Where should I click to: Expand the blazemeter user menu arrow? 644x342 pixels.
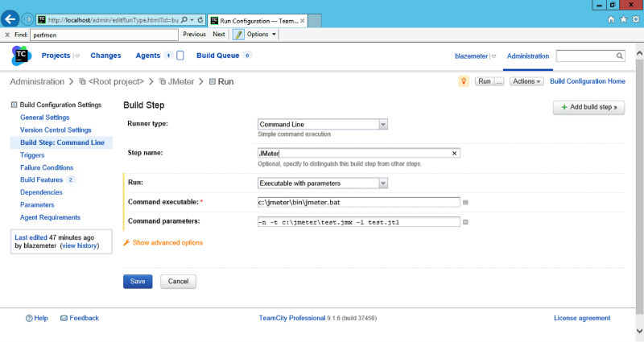pyautogui.click(x=493, y=56)
